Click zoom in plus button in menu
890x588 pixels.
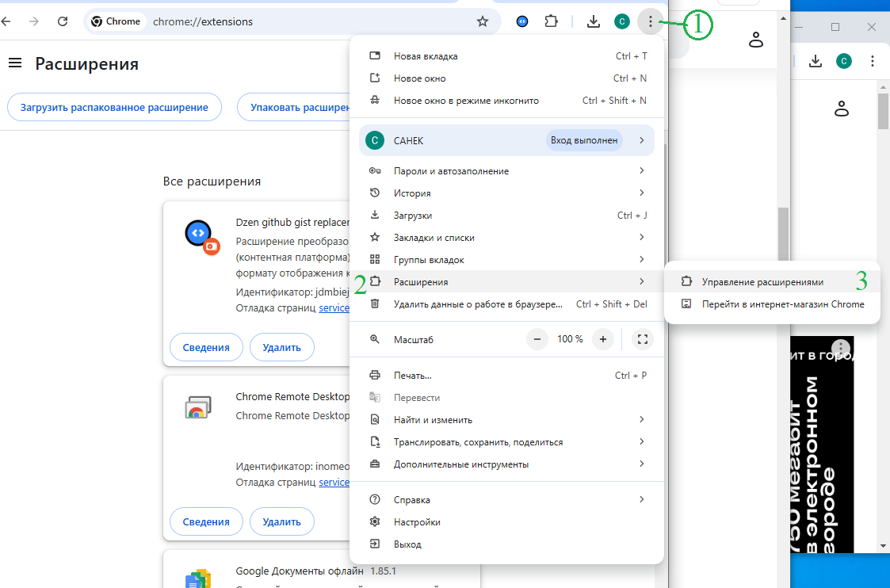(603, 339)
